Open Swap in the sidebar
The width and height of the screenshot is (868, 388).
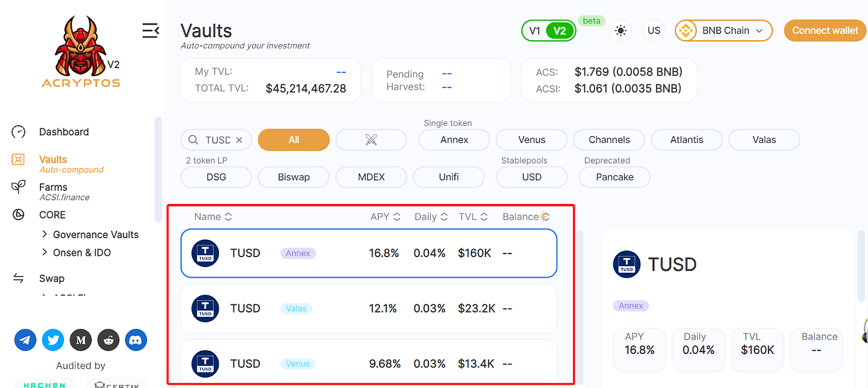51,278
